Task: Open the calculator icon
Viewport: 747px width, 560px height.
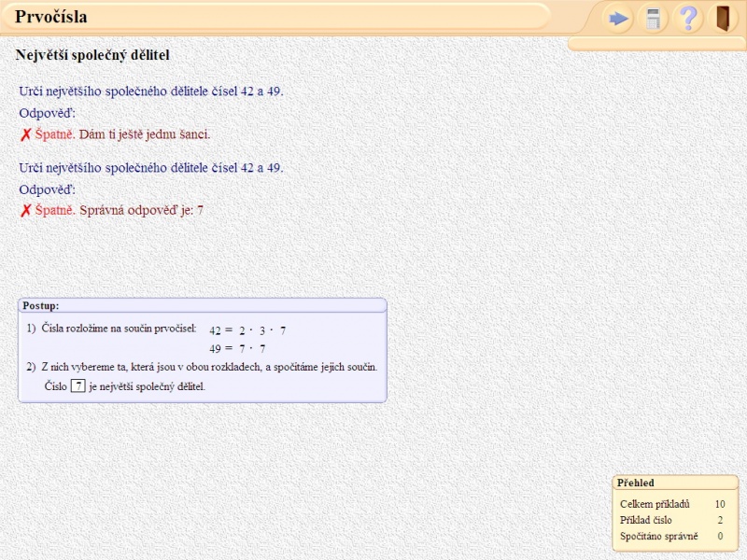Action: [x=653, y=19]
